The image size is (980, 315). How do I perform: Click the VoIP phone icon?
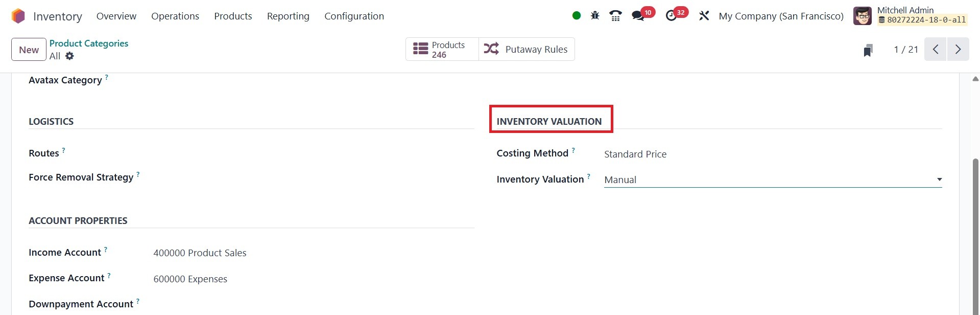(x=615, y=16)
